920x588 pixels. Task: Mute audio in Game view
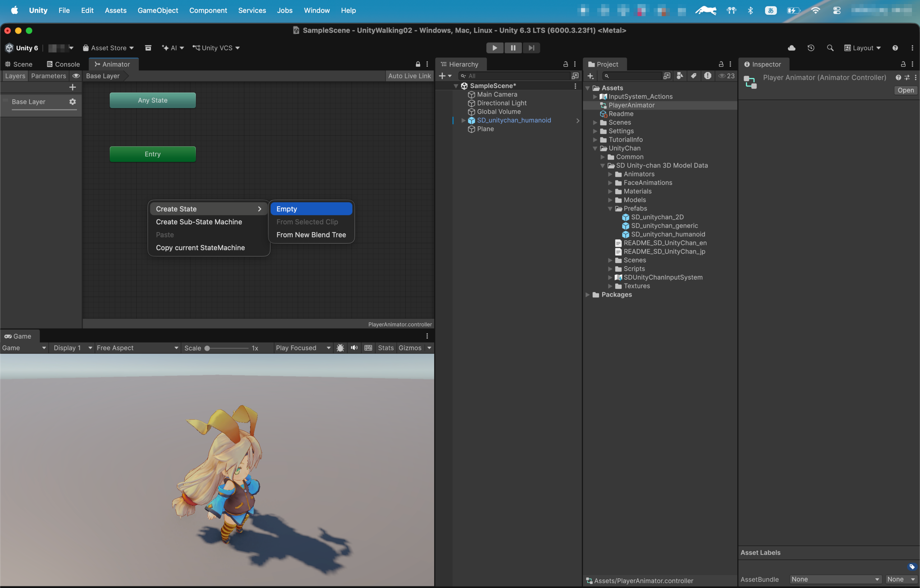click(x=354, y=348)
